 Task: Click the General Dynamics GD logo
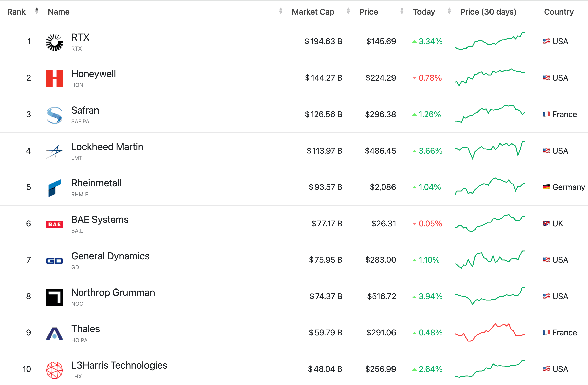click(54, 261)
